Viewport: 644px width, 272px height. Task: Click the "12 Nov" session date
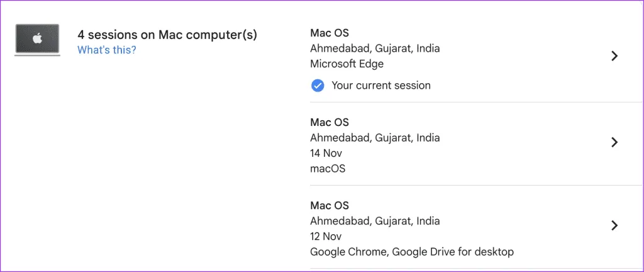point(327,237)
